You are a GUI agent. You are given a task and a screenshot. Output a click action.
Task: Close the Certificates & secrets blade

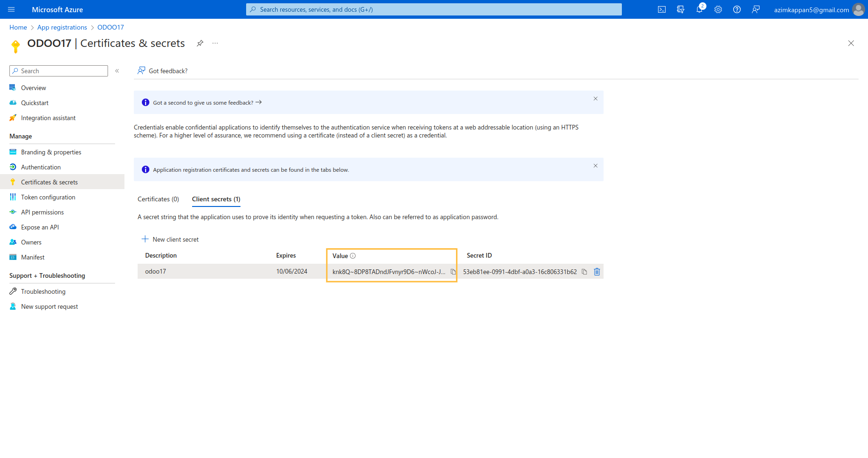pos(851,43)
